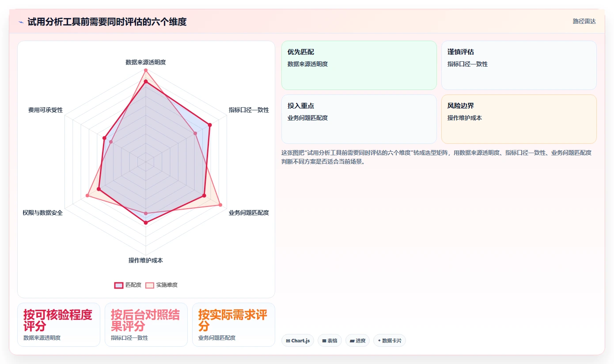The image size is (614, 364).
Task: Click the 业务问题匹配度 radar axis label
Action: tap(249, 213)
